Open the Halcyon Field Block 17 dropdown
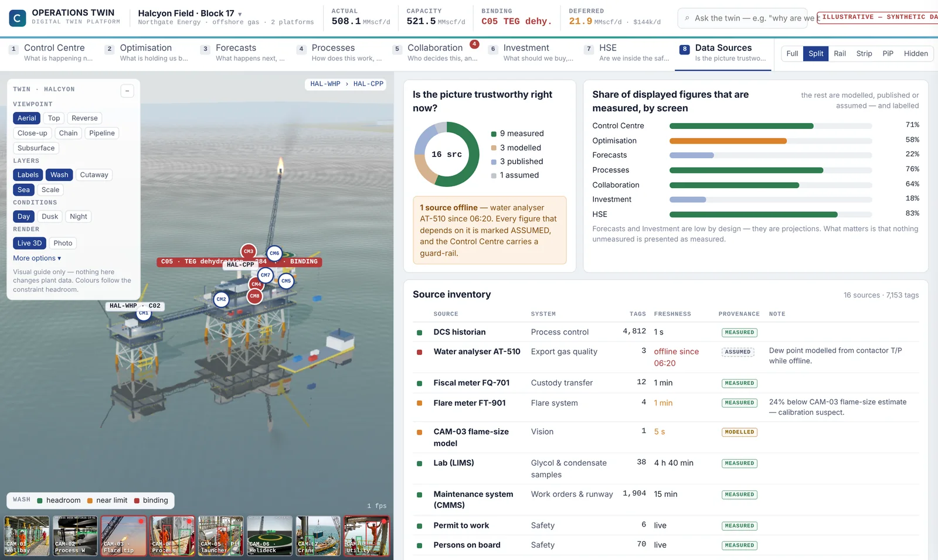938x560 pixels. [x=190, y=13]
